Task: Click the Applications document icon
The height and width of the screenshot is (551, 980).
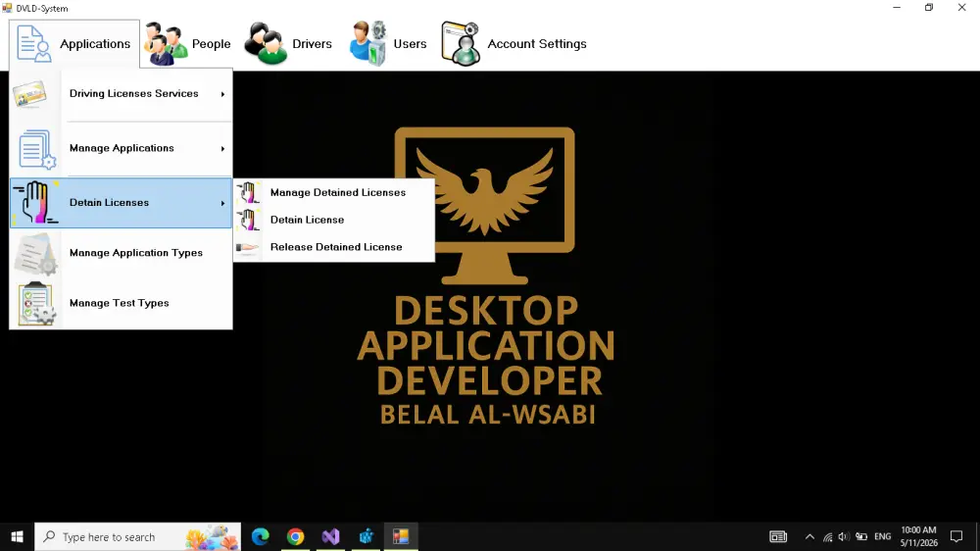Action: tap(33, 44)
